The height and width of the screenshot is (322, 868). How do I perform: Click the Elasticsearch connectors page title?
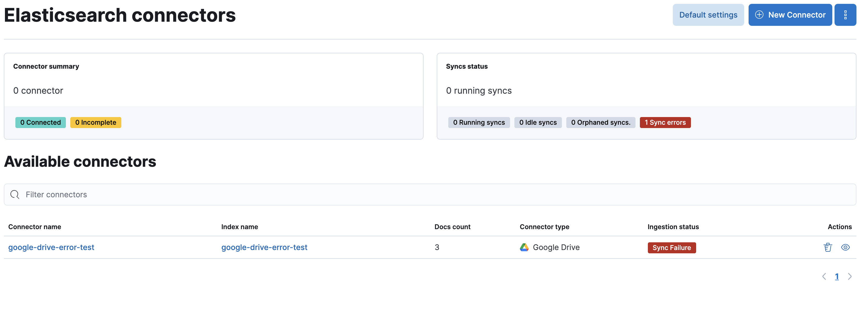pos(120,15)
